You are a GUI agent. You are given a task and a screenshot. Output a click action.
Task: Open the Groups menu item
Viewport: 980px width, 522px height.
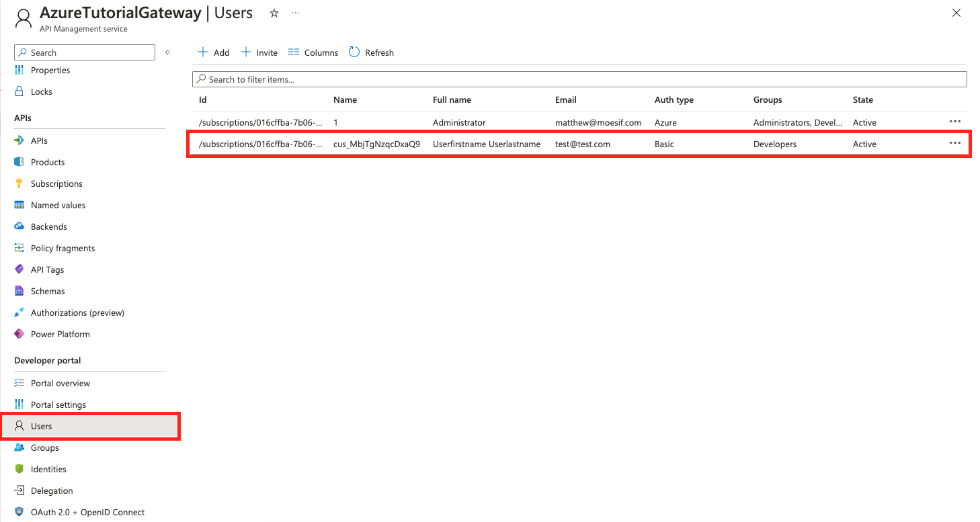(44, 448)
